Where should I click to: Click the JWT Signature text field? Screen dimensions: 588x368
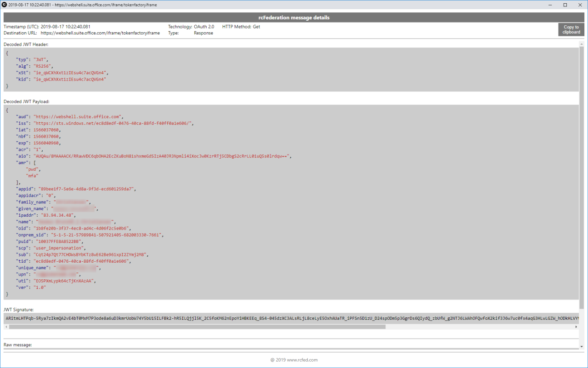coord(291,318)
